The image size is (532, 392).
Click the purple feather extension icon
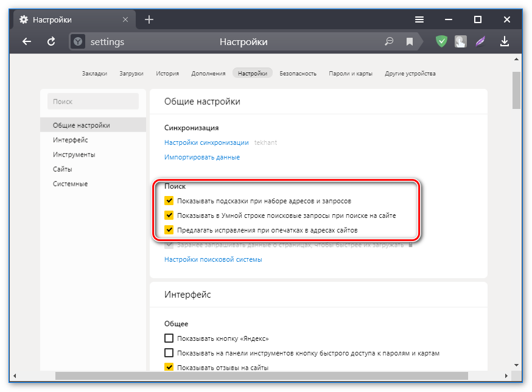click(x=481, y=42)
